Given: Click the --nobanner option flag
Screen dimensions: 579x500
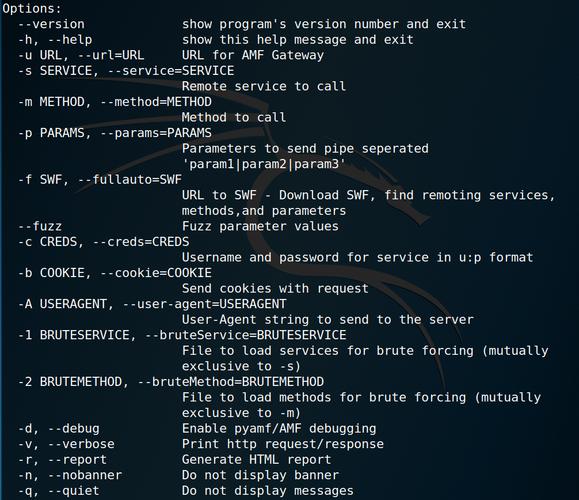Looking at the screenshot, I should 85,475.
